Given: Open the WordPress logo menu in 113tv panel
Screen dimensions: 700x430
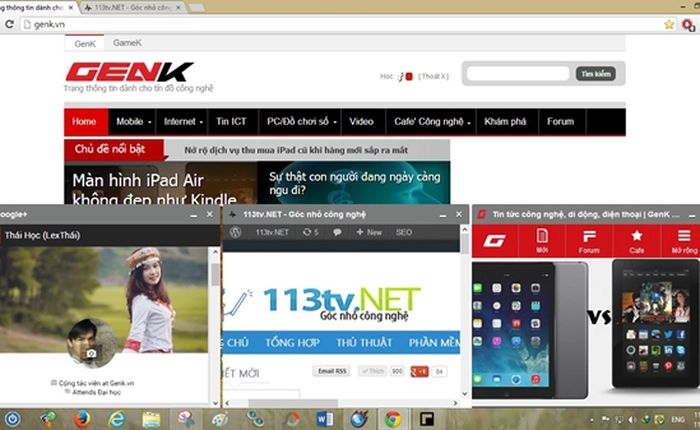Looking at the screenshot, I should click(x=235, y=232).
